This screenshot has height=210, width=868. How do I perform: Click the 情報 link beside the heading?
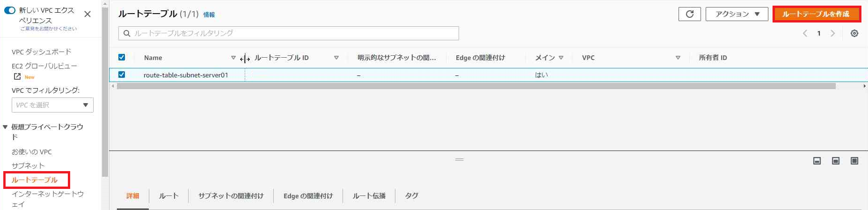[x=209, y=15]
